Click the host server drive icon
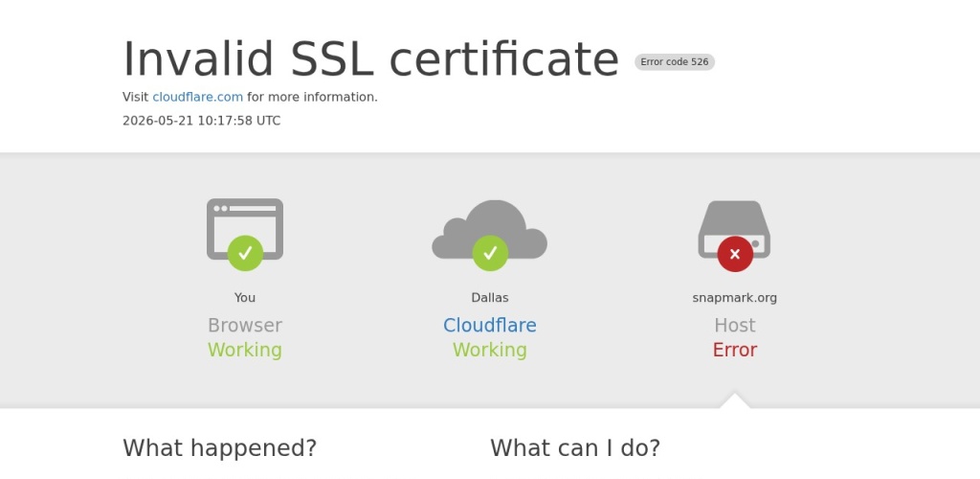 click(x=734, y=229)
